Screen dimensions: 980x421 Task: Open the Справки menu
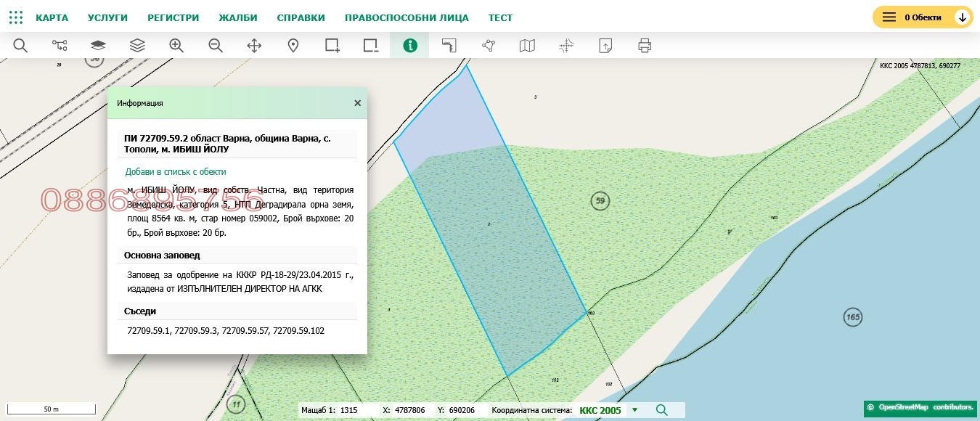pyautogui.click(x=301, y=17)
